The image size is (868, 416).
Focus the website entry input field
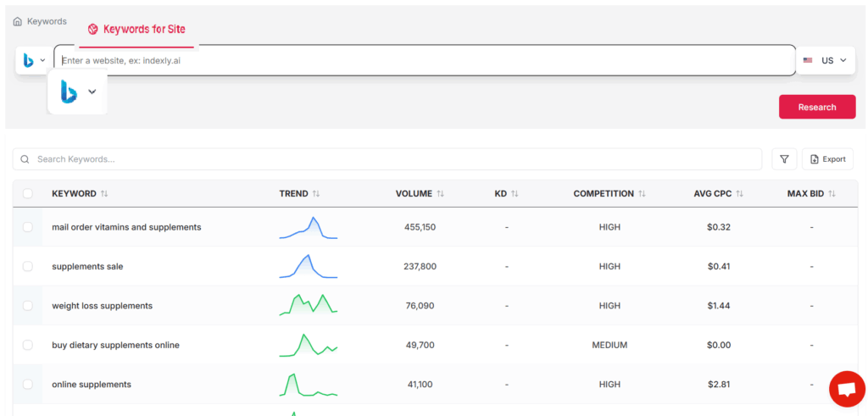[x=425, y=60]
